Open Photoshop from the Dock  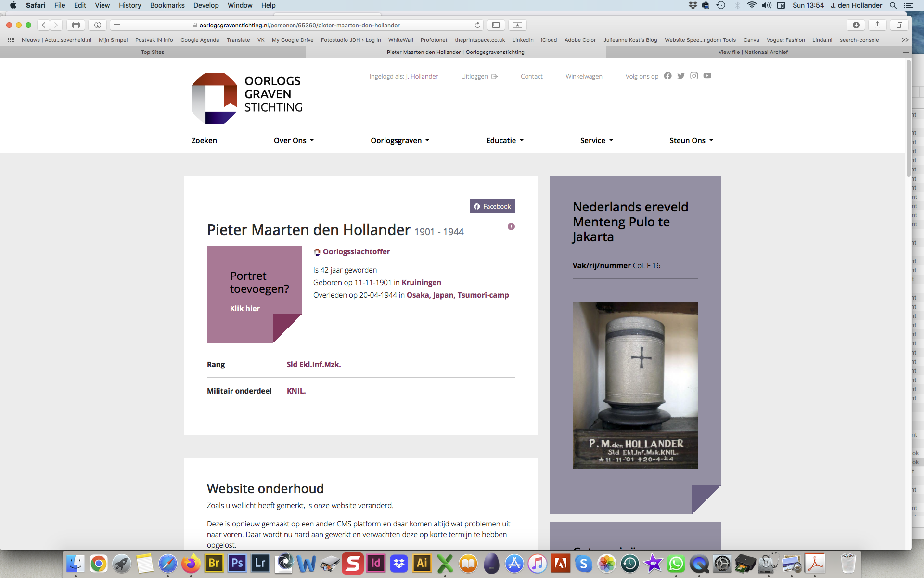click(x=237, y=563)
